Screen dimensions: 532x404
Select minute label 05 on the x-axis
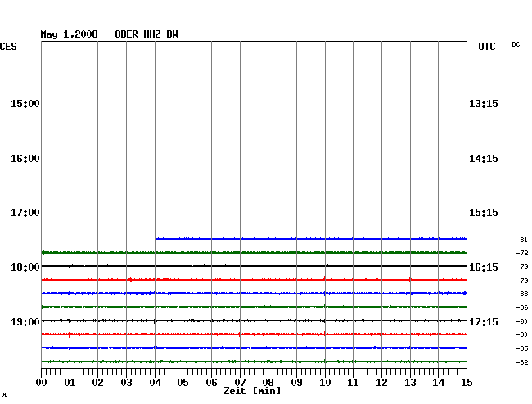tap(183, 383)
